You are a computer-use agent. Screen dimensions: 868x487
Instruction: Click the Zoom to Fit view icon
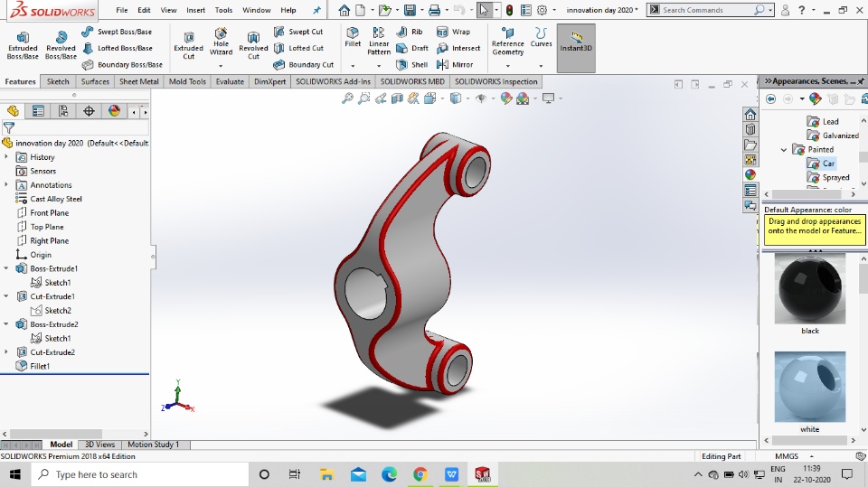click(x=347, y=98)
